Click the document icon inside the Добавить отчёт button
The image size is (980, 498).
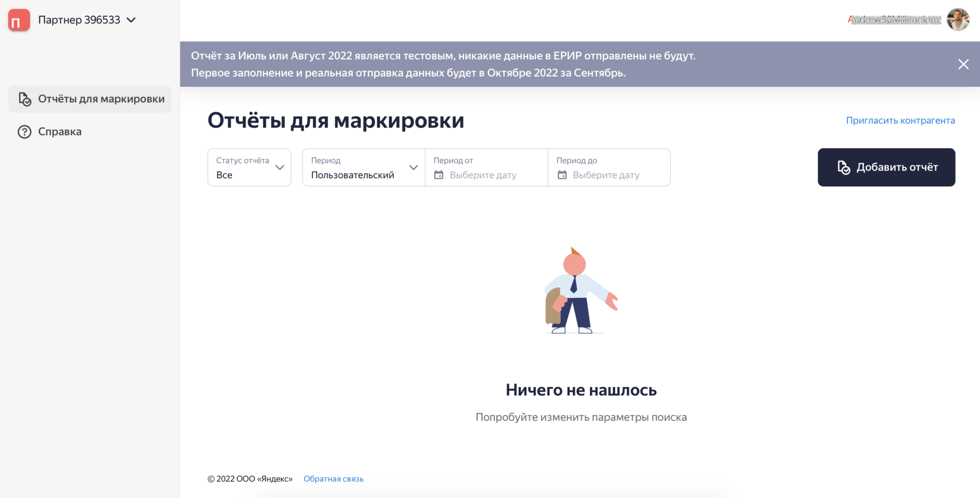click(844, 168)
